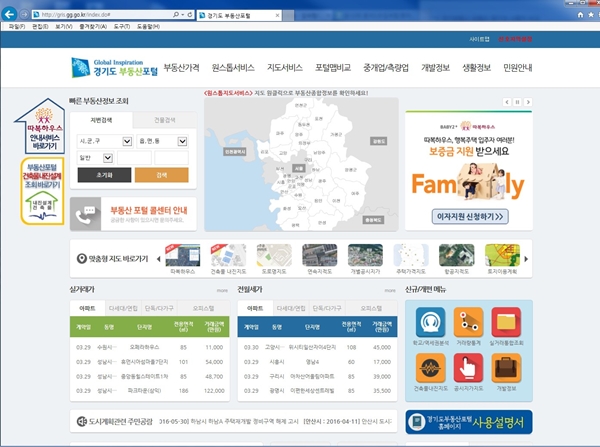600x447 pixels.
Task: Select the 다세대/연립 tab under 실거래가
Action: (123, 308)
